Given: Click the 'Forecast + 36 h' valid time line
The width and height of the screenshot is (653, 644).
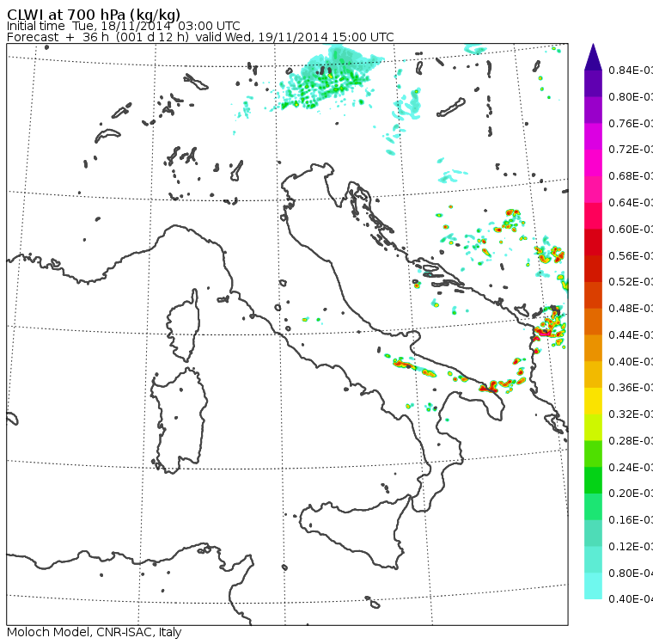Looking at the screenshot, I should 200,37.
